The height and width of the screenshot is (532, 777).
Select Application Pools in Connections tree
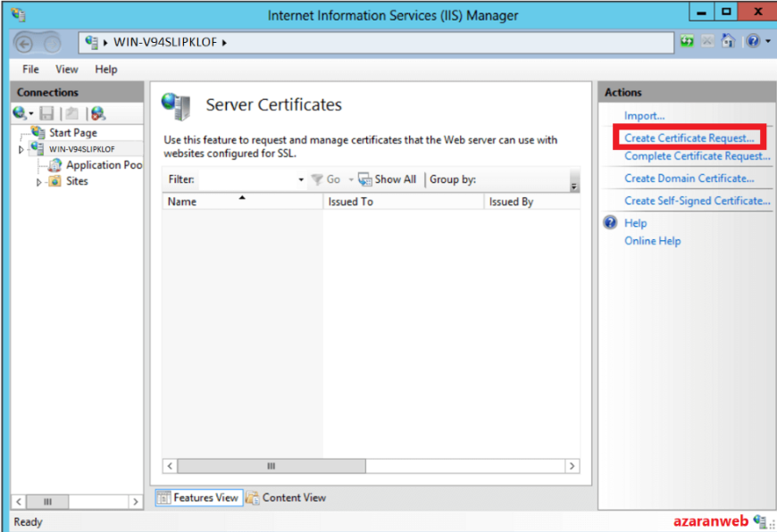click(x=104, y=165)
